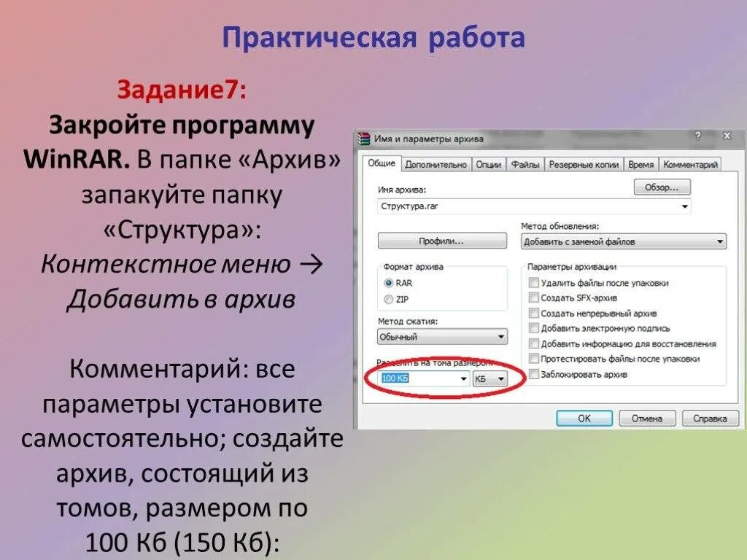Click the Профили... button
Image resolution: width=747 pixels, height=560 pixels.
[x=441, y=241]
